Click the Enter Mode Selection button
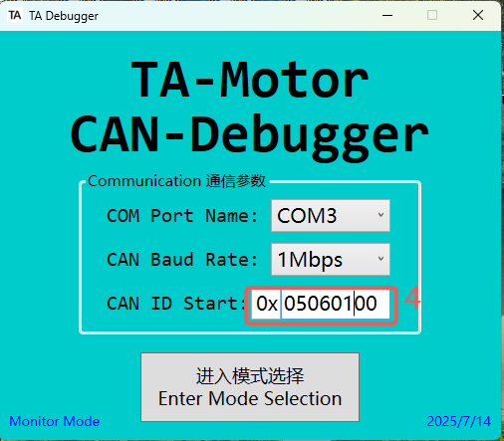Image resolution: width=504 pixels, height=441 pixels. 250,387
